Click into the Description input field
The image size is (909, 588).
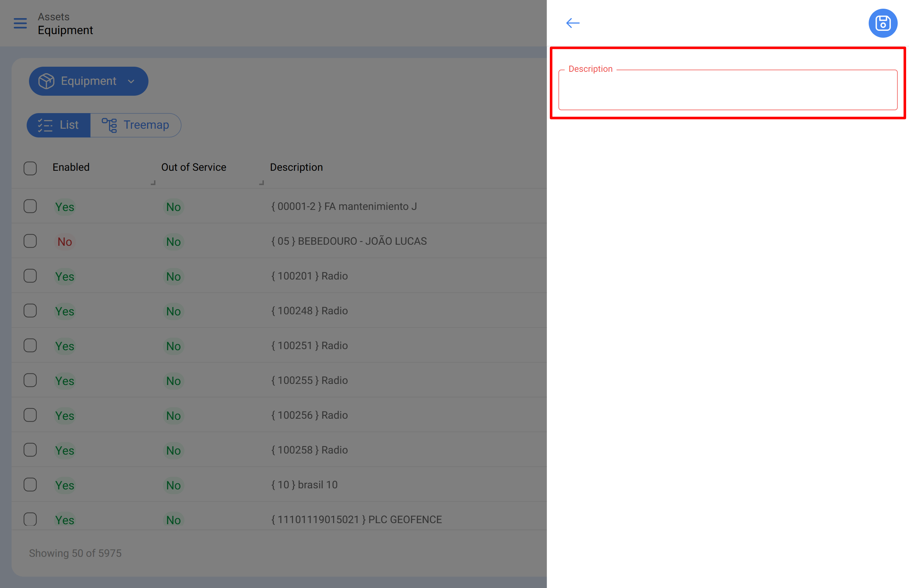click(728, 90)
